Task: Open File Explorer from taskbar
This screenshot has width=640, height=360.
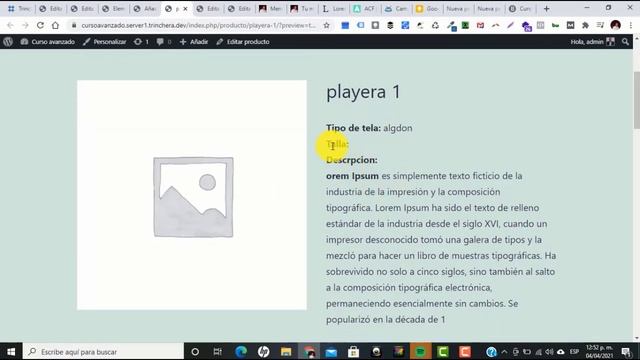Action: coord(286,351)
